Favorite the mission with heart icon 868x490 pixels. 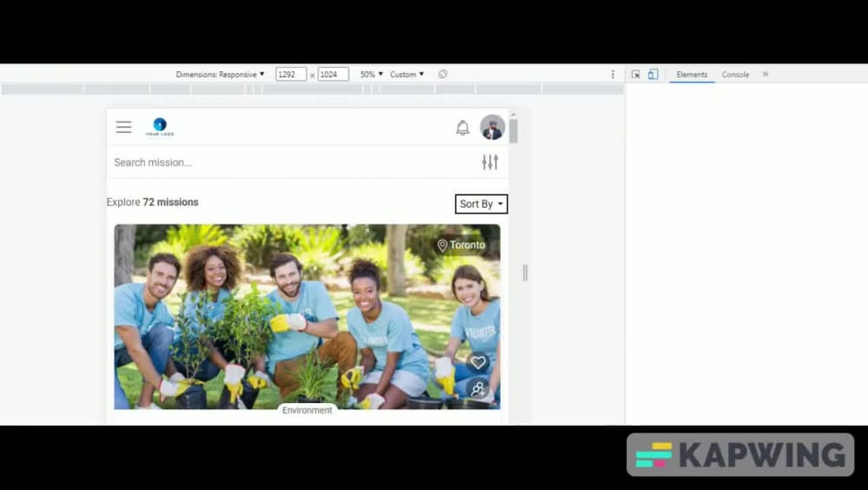[478, 362]
